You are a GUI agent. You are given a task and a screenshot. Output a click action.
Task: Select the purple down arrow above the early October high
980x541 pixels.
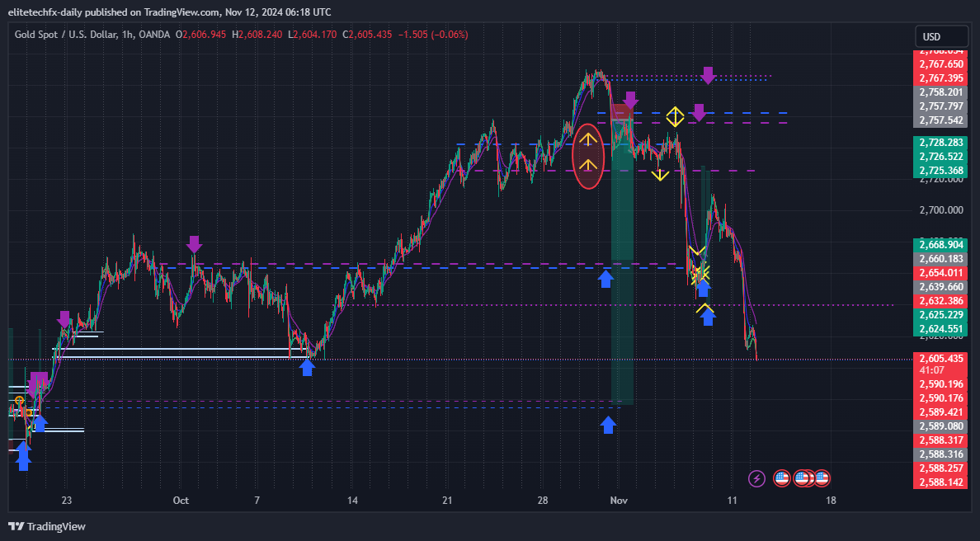coord(195,244)
